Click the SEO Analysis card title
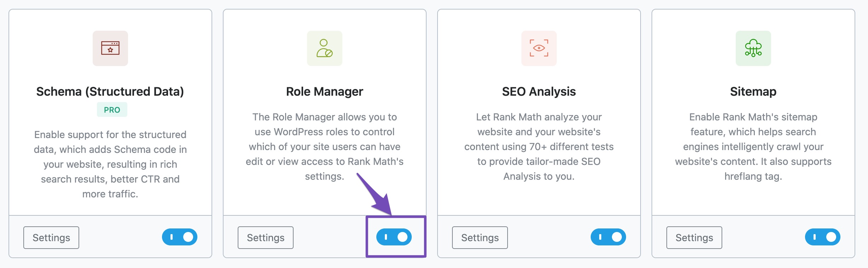Viewport: 868px width, 268px height. pos(539,91)
